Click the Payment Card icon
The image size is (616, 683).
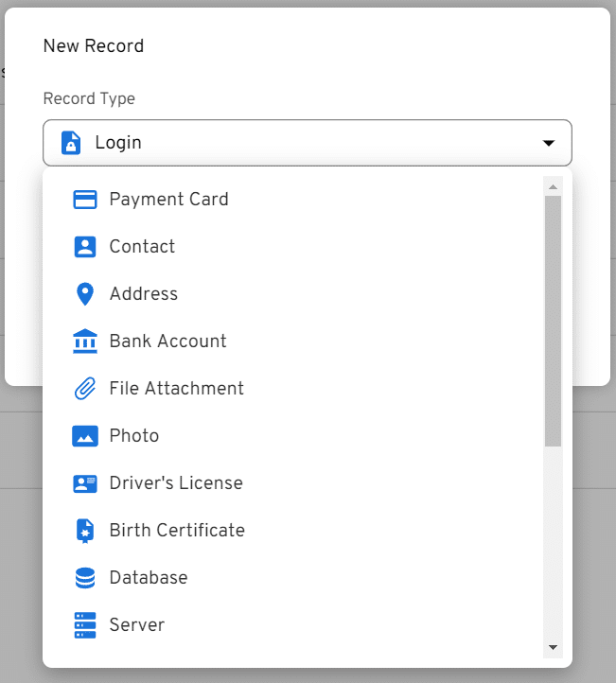(x=85, y=200)
